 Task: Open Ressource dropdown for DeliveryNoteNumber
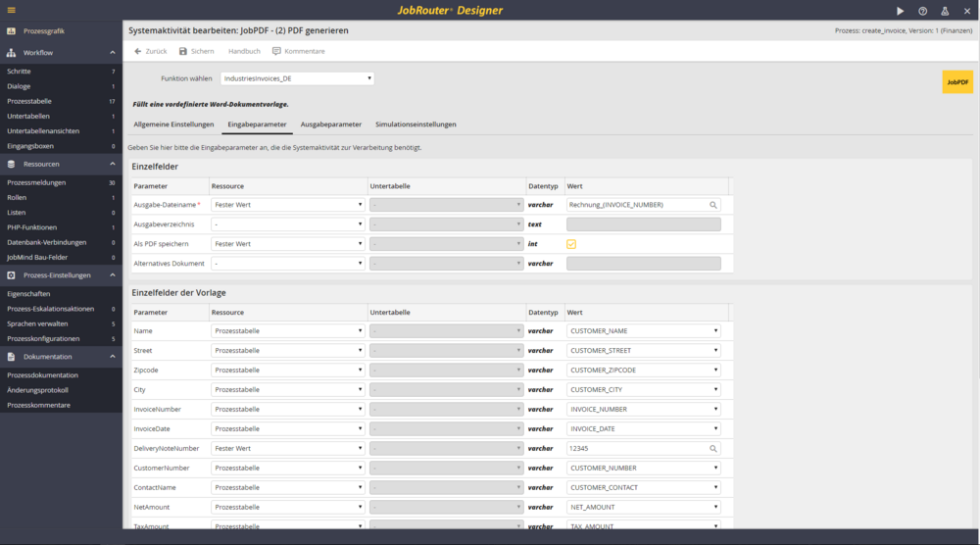point(288,449)
